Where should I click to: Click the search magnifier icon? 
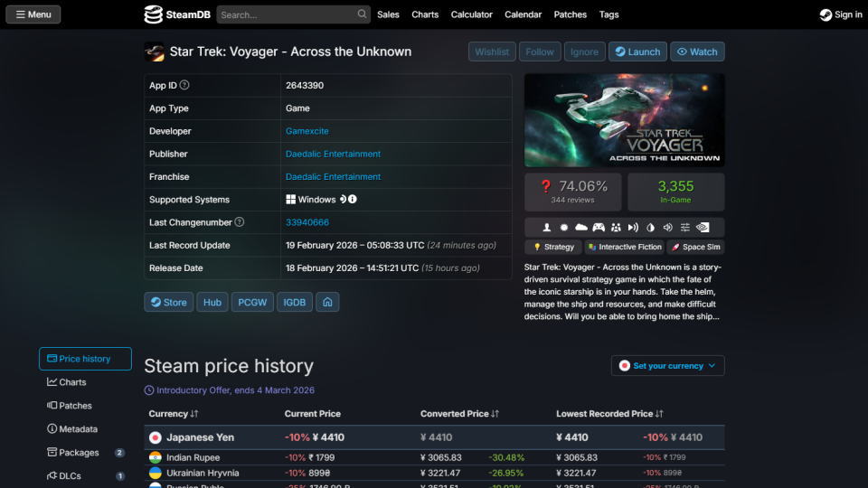[362, 14]
